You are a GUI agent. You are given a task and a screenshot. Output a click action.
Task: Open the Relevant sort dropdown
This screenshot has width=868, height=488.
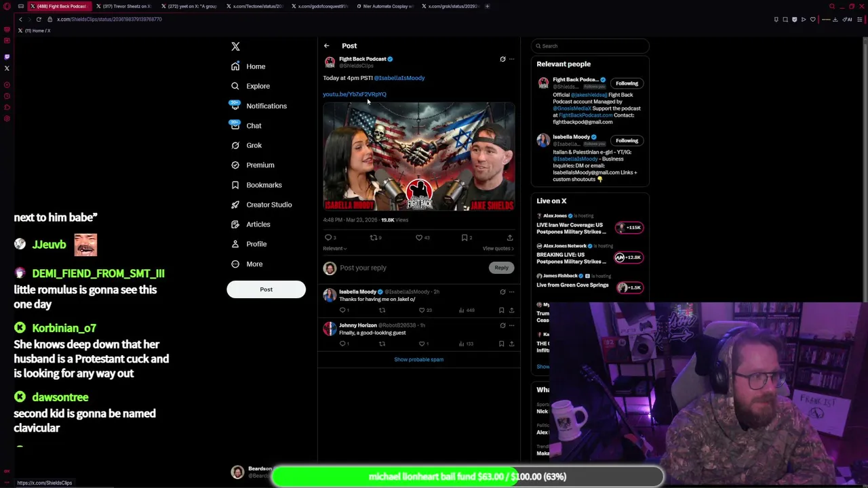pos(335,249)
